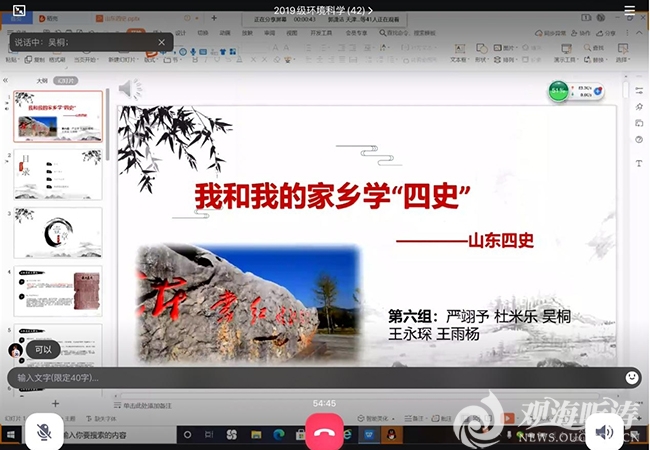Open a new tab with plus button
The image size is (650, 450).
click(x=214, y=18)
